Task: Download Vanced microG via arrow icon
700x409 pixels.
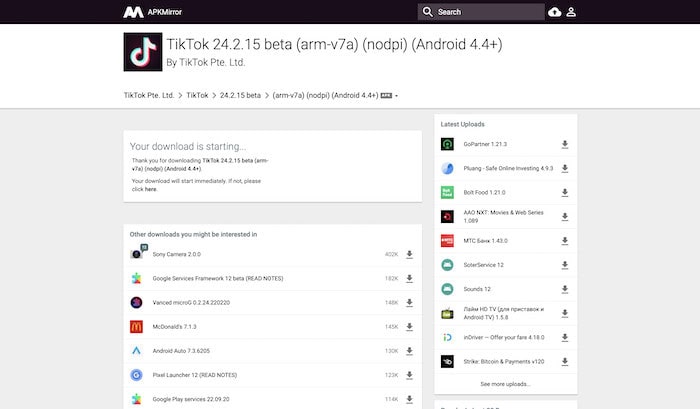Action: [x=409, y=303]
